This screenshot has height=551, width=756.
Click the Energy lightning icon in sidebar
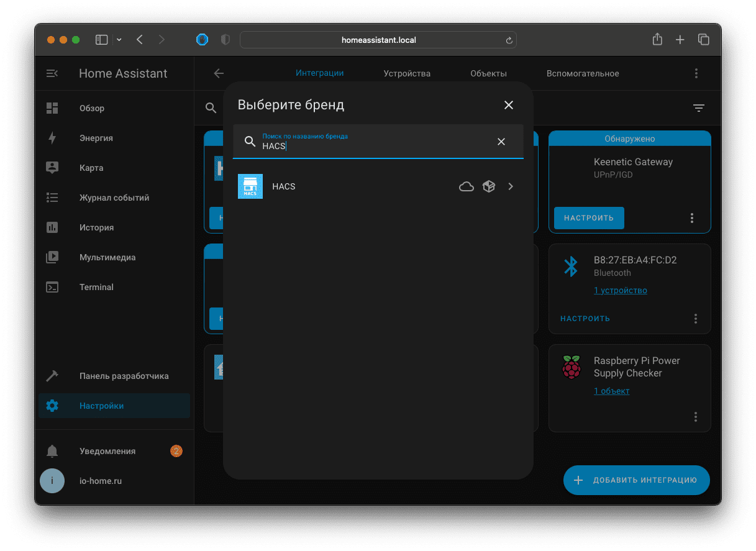[52, 138]
